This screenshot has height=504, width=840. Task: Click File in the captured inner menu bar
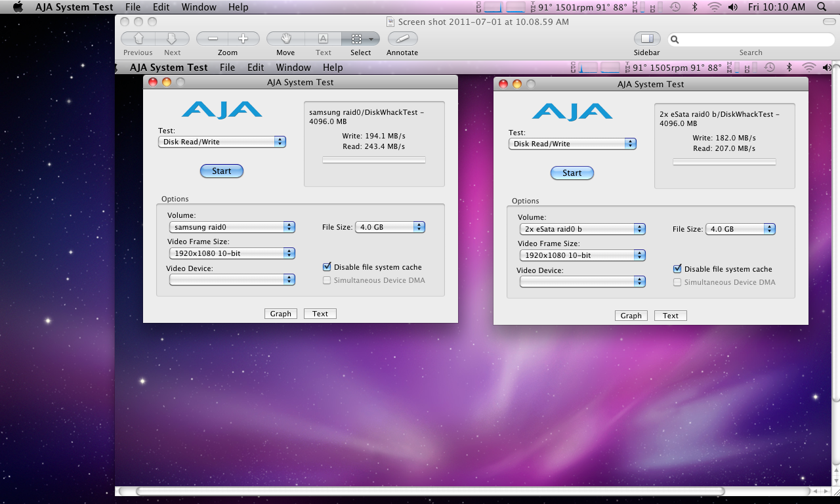point(227,68)
